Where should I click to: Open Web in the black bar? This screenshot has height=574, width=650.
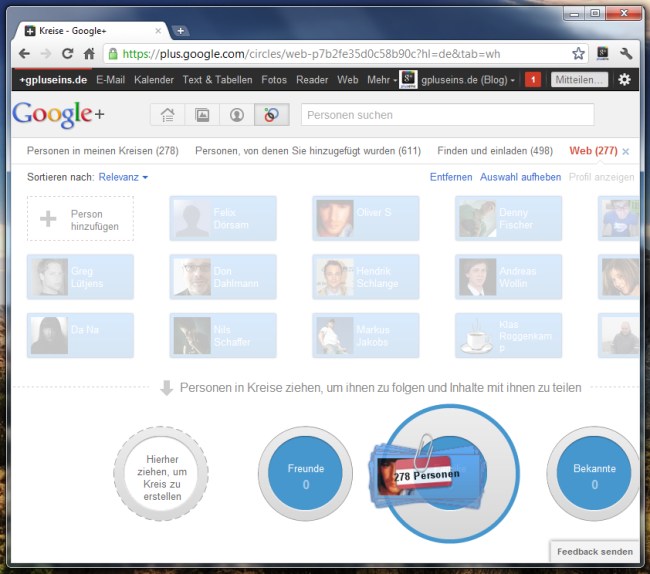pos(347,80)
